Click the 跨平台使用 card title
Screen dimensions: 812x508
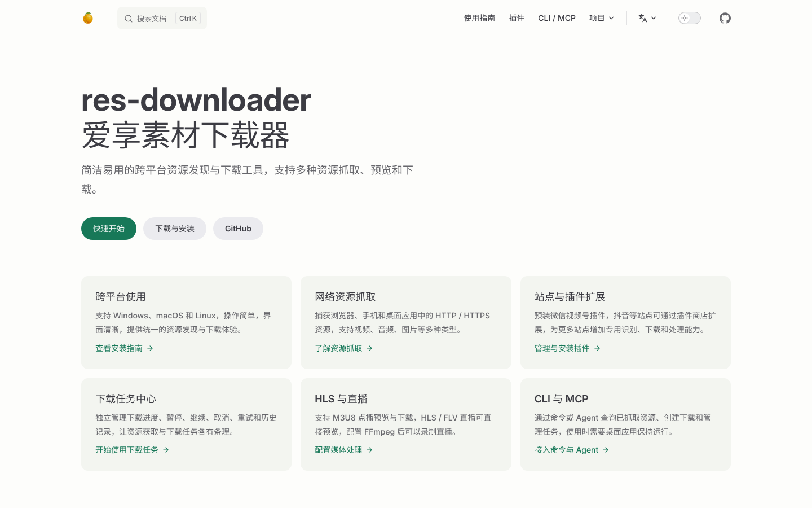pos(121,297)
